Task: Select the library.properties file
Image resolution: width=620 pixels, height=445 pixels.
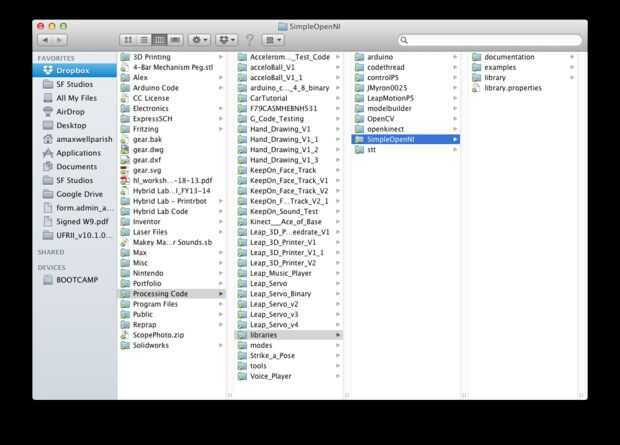Action: [x=523, y=88]
